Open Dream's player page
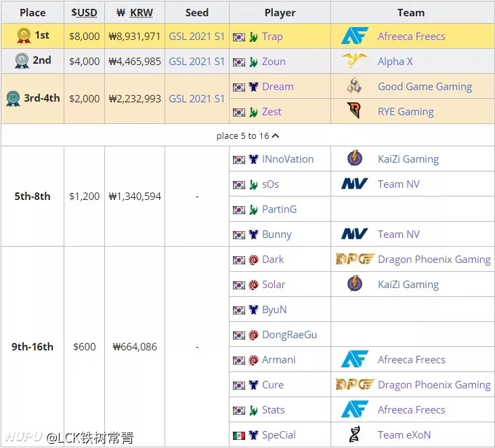The image size is (495, 448). click(278, 86)
